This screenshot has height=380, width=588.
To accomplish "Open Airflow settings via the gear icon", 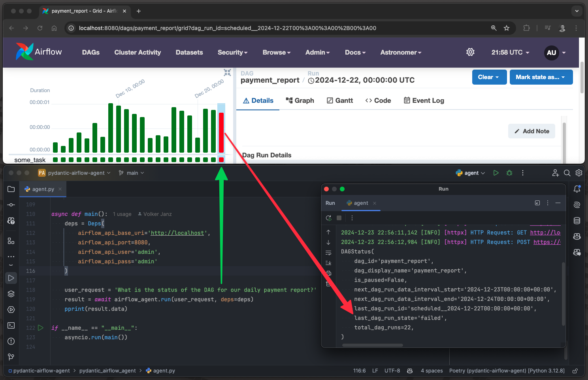I will [x=470, y=52].
